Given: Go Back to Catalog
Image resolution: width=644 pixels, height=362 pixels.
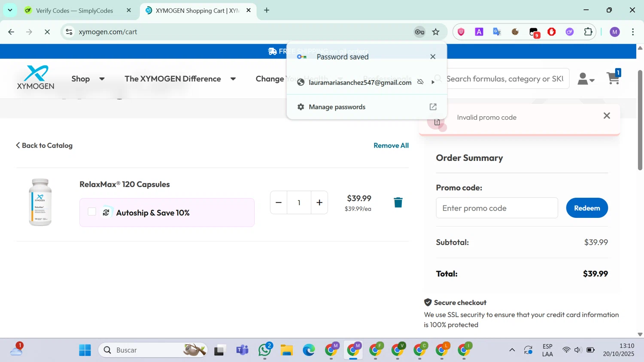Looking at the screenshot, I should pyautogui.click(x=44, y=145).
